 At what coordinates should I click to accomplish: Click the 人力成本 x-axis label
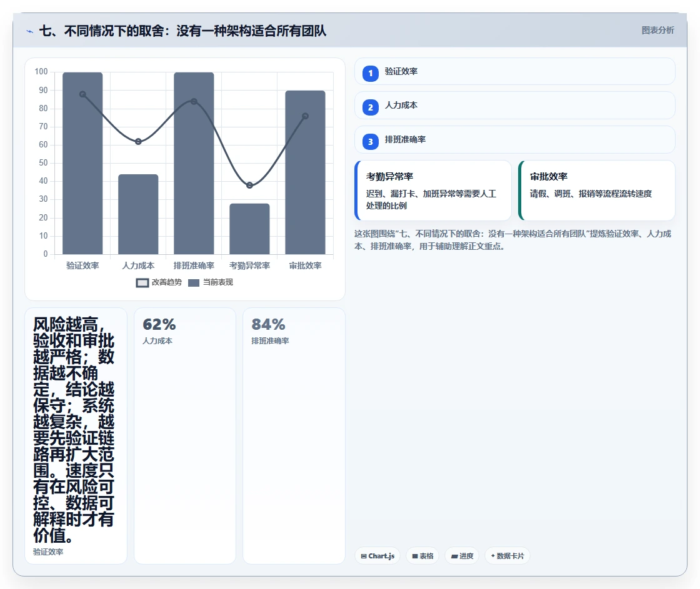(x=138, y=265)
